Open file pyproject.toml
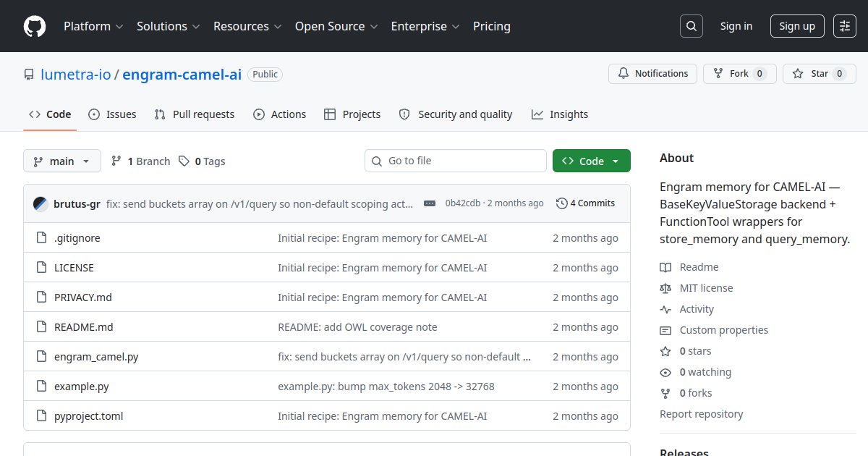 coord(89,416)
